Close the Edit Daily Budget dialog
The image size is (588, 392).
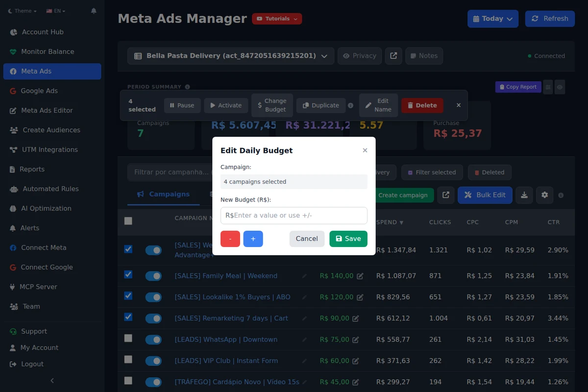[365, 150]
